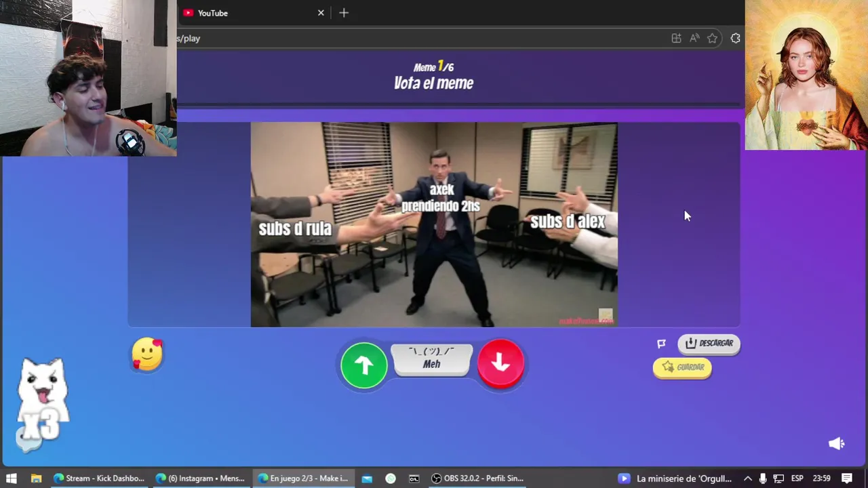The image size is (868, 488).
Task: Switch to OBS 32.0.2 window
Action: tap(477, 479)
